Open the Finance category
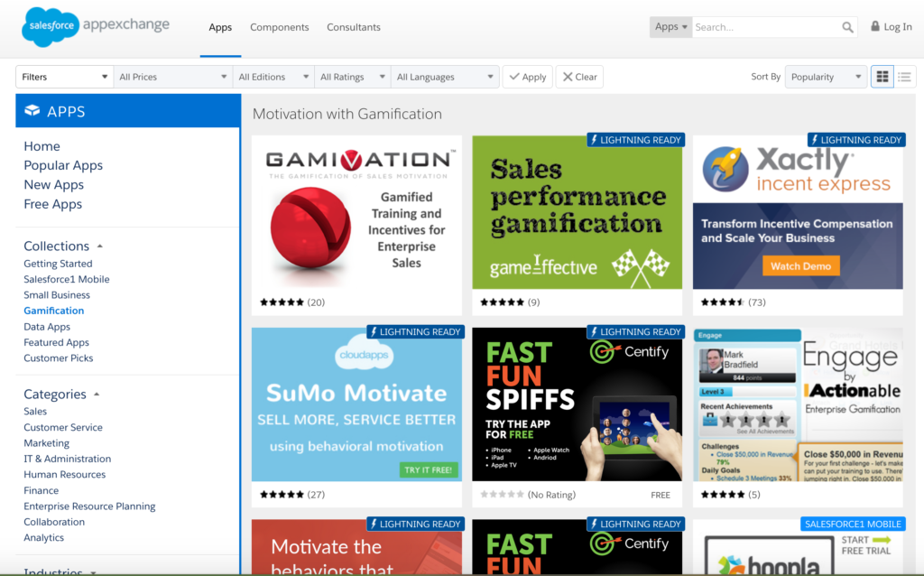The height and width of the screenshot is (576, 924). [41, 490]
